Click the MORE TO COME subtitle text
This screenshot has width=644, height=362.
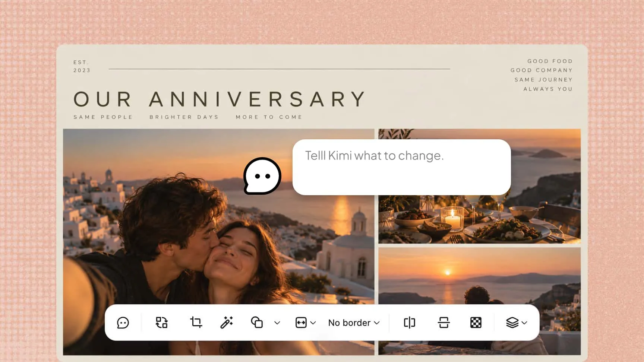click(x=269, y=117)
